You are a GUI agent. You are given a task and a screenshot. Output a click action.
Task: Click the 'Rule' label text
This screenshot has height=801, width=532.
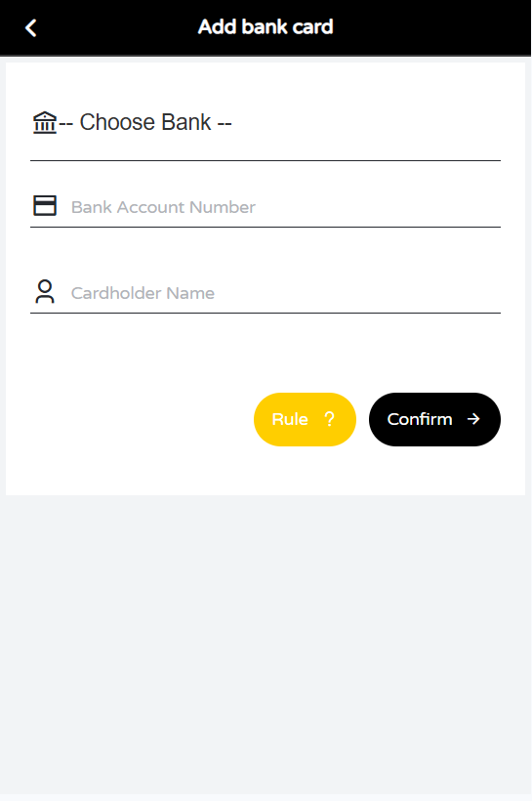[x=290, y=419]
